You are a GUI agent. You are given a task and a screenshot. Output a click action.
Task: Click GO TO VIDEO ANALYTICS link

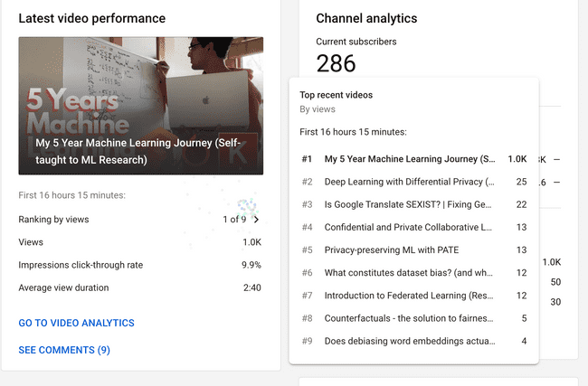pos(77,323)
